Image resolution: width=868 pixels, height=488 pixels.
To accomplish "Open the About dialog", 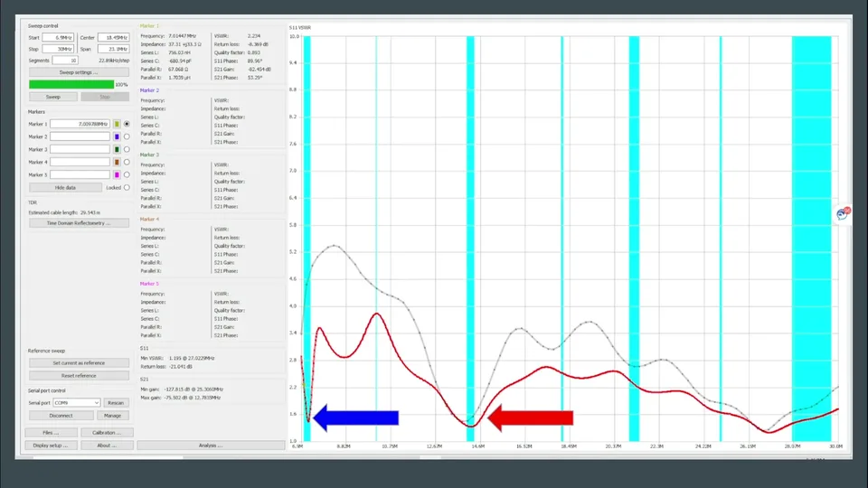I will [107, 446].
